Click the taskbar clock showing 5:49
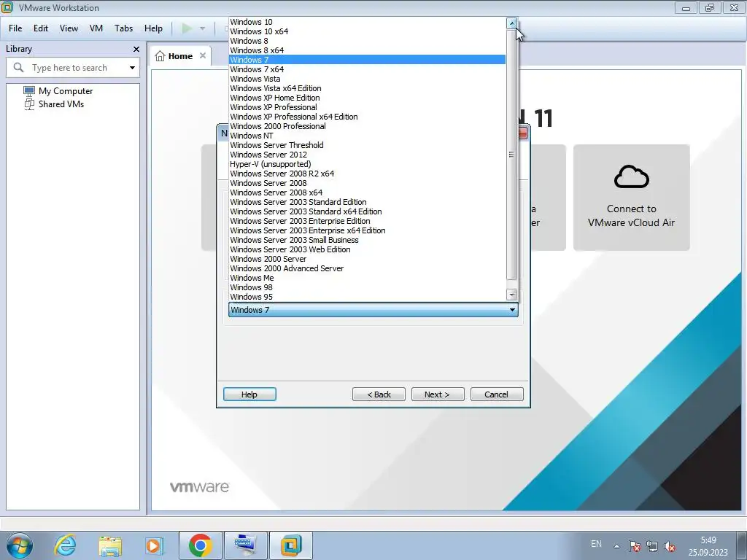The width and height of the screenshot is (747, 560). tap(708, 546)
